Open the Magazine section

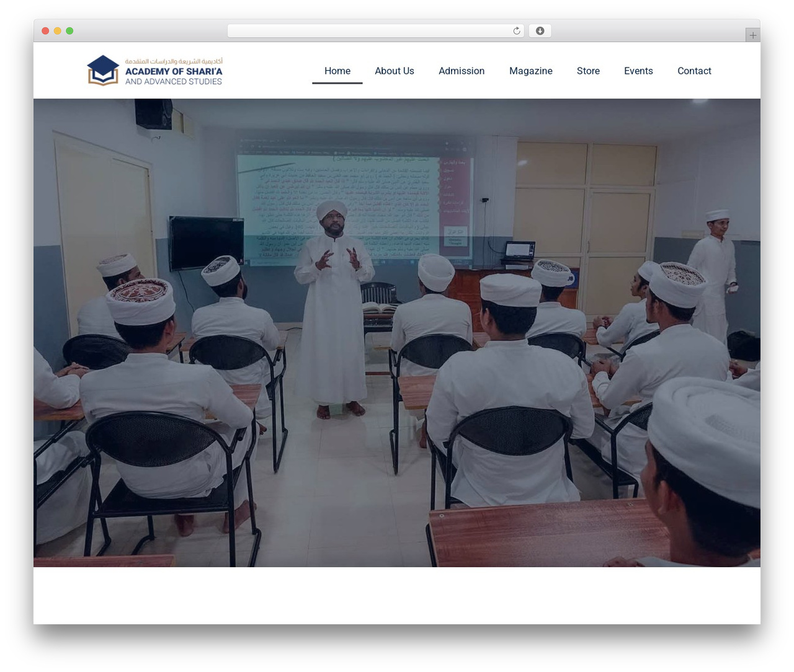click(x=531, y=71)
